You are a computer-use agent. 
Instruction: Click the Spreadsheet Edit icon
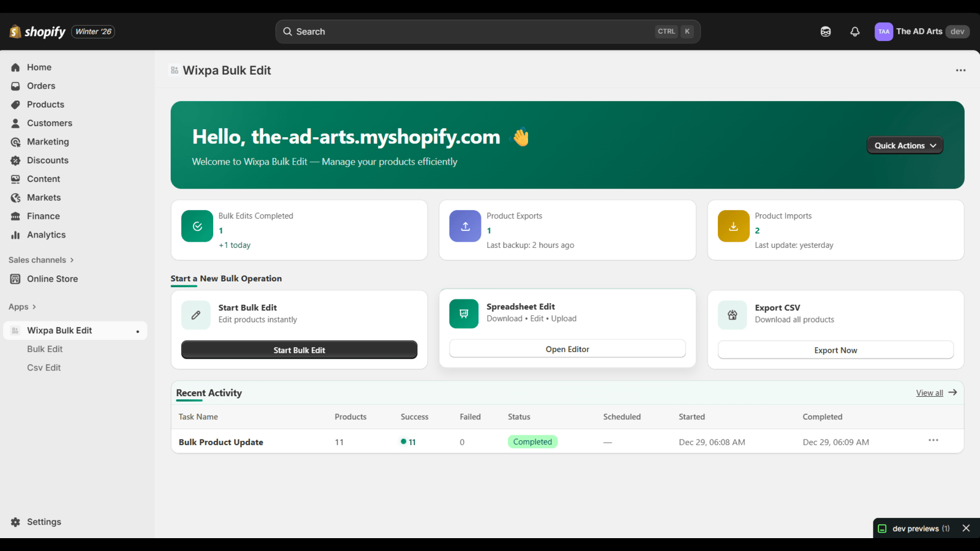464,314
